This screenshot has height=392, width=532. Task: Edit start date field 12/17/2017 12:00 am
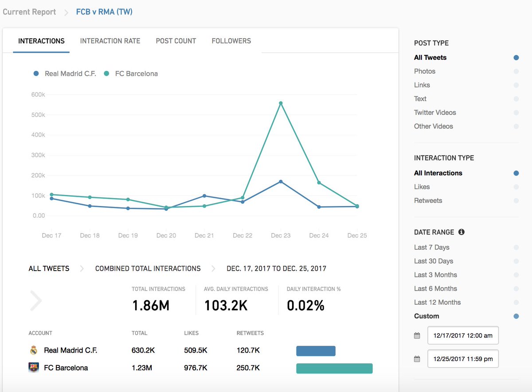click(x=463, y=336)
